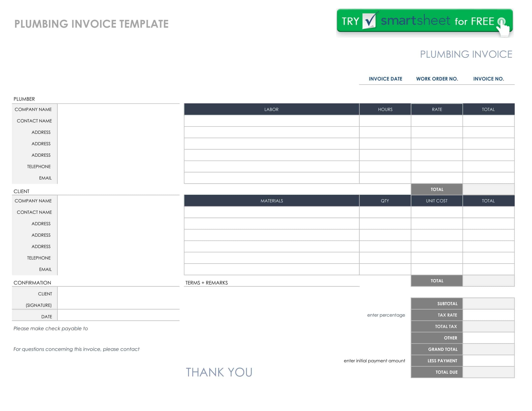The height and width of the screenshot is (411, 532).
Task: Click the TERMS + REMARKS entry area
Action: point(268,304)
